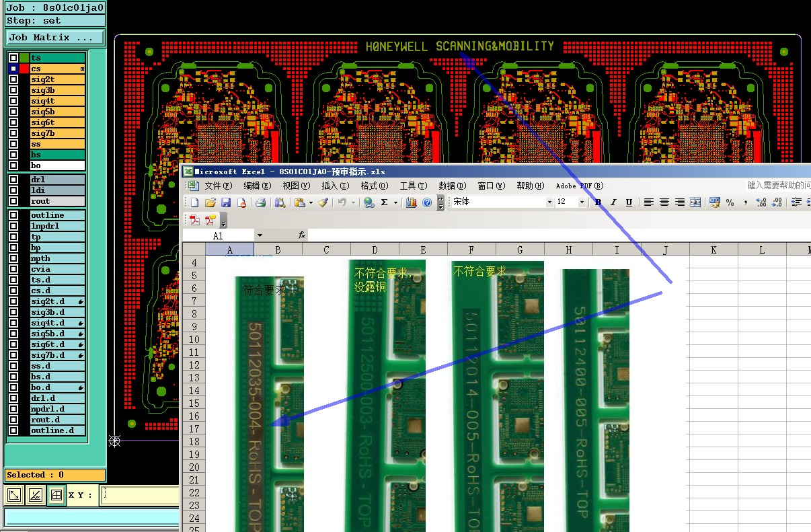Toggle the sig2t layer checkbox
The image size is (811, 532).
13,79
